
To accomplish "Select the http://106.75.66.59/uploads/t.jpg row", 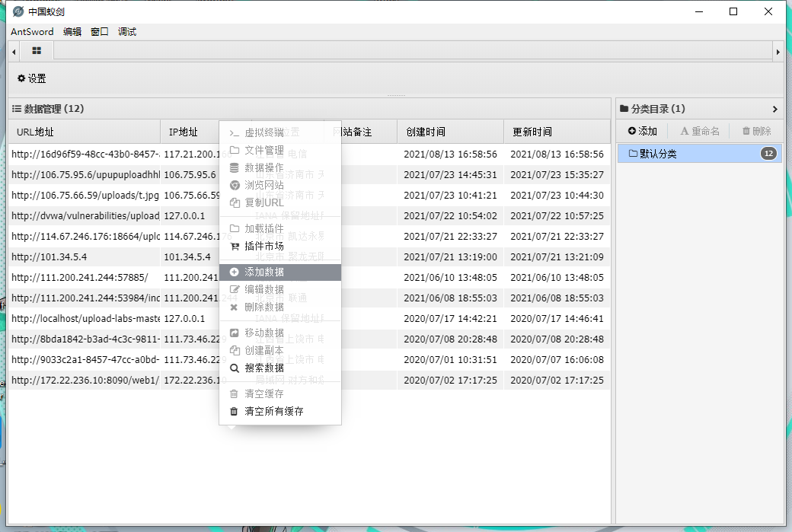I will tap(309, 196).
